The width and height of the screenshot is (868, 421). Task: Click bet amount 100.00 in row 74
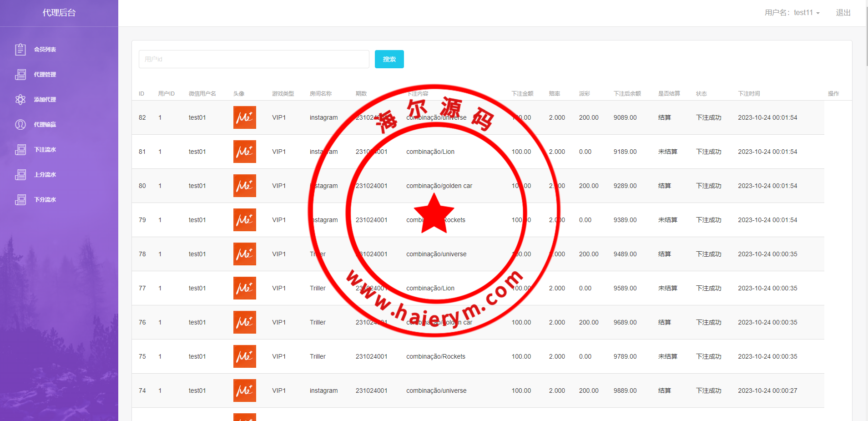[521, 391]
